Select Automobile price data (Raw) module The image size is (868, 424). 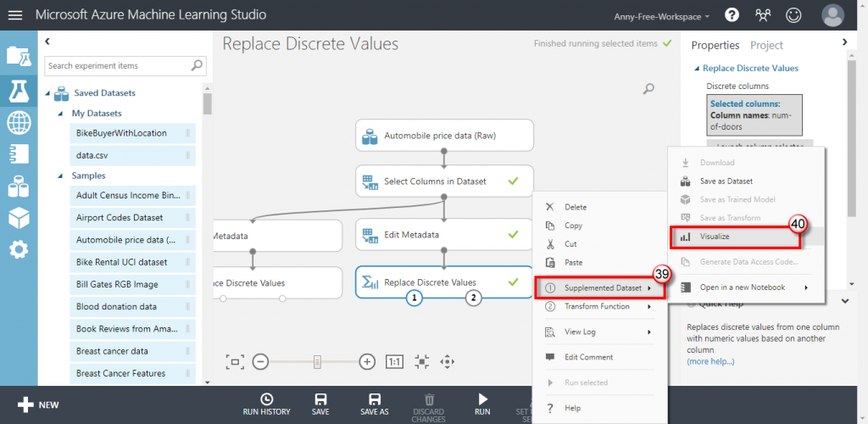tap(444, 135)
